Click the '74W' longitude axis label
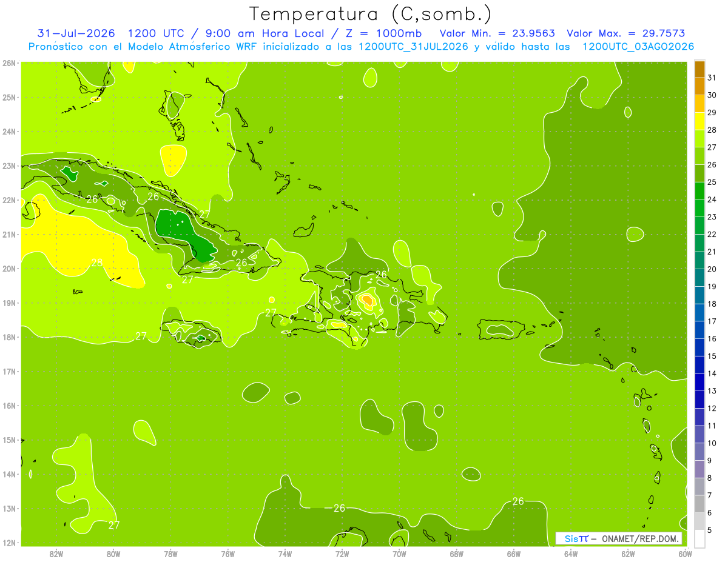 (285, 554)
